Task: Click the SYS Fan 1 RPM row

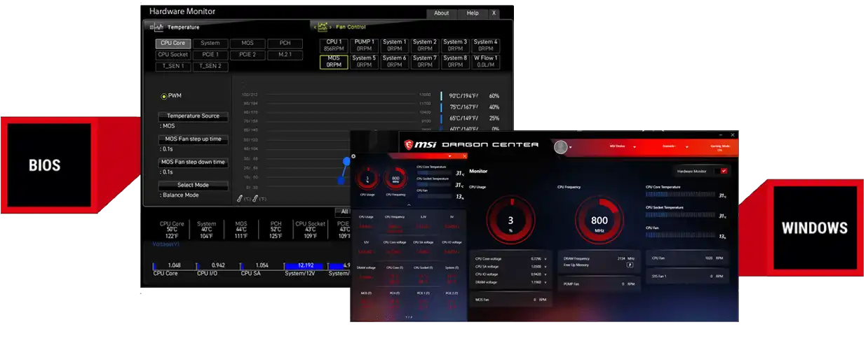Action: pos(687,277)
